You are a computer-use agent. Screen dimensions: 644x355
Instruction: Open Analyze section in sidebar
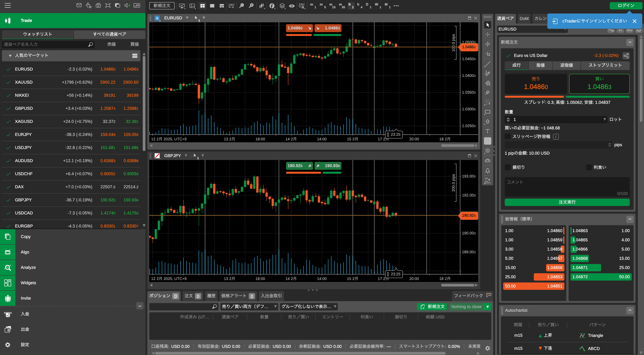(x=73, y=267)
